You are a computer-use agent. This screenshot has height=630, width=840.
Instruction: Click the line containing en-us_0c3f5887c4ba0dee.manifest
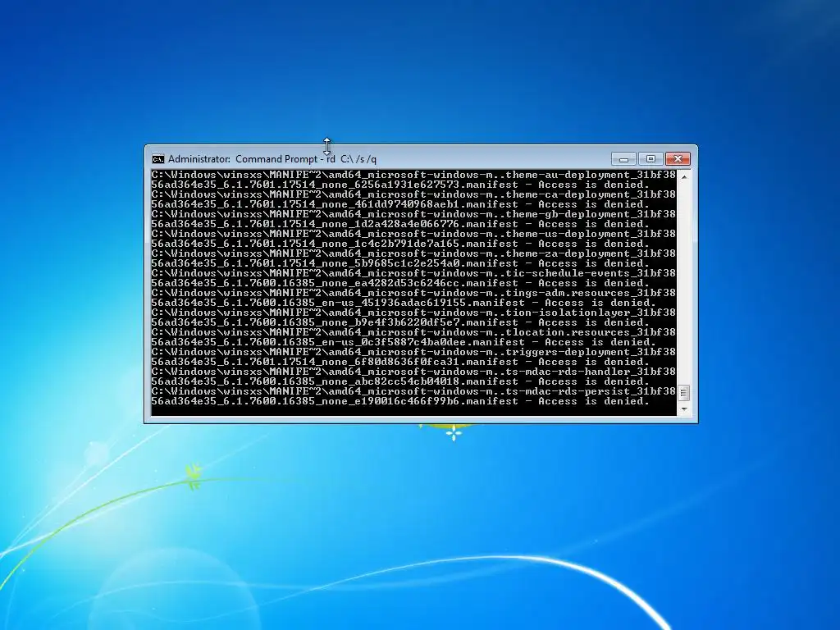point(404,342)
